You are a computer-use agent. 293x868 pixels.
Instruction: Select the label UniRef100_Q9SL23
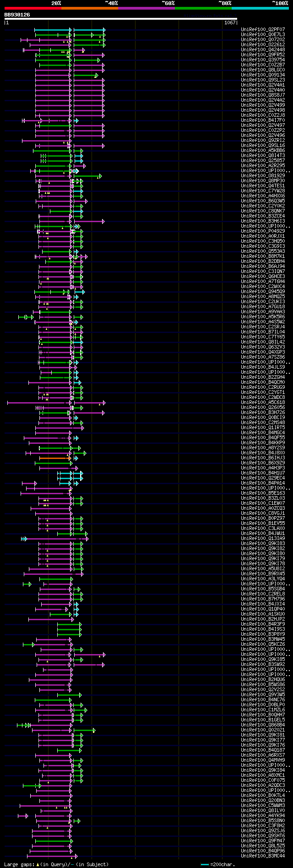click(x=263, y=80)
